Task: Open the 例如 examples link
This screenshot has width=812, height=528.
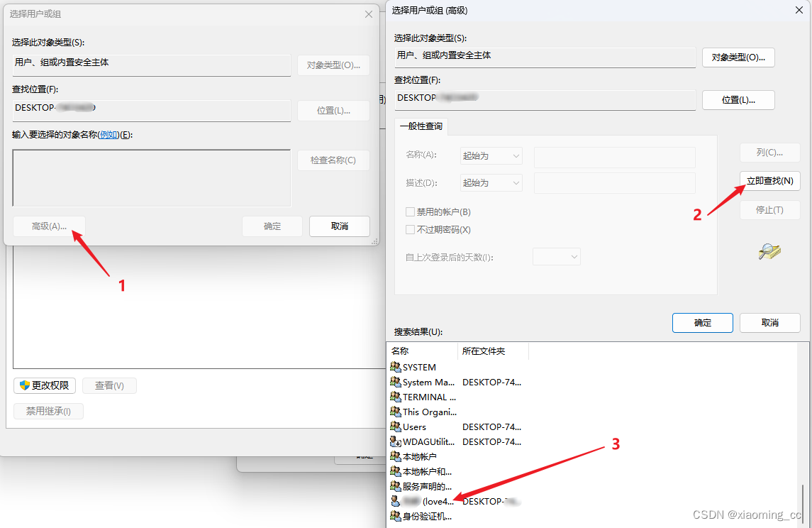Action: (x=109, y=135)
